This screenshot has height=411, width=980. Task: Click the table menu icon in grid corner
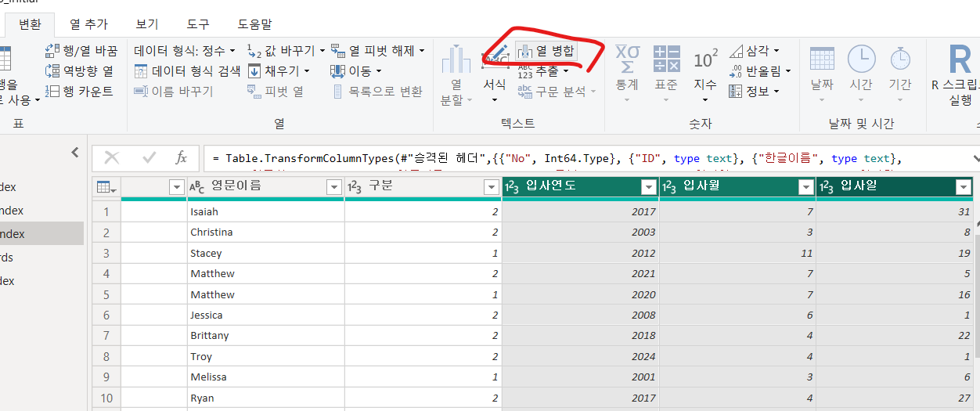106,187
